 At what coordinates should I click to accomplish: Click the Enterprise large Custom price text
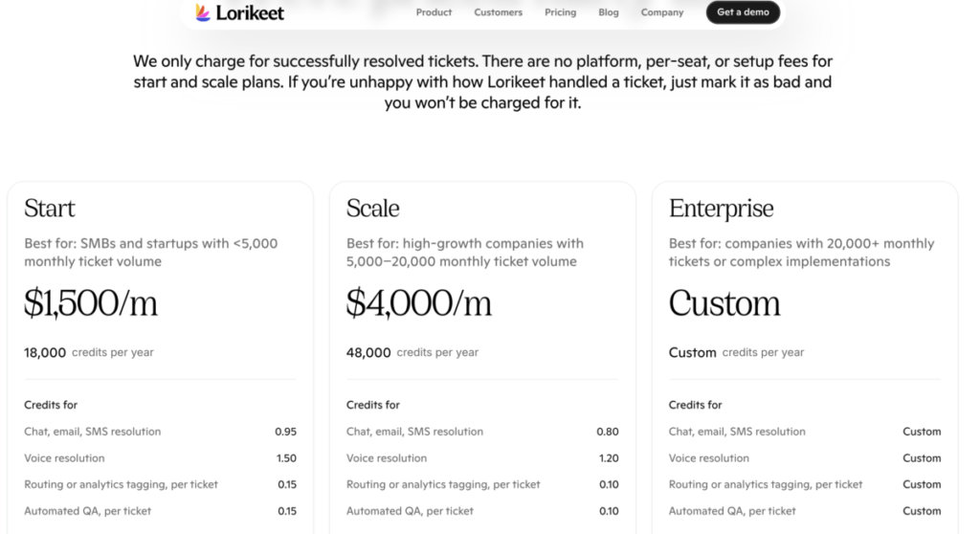(x=724, y=303)
